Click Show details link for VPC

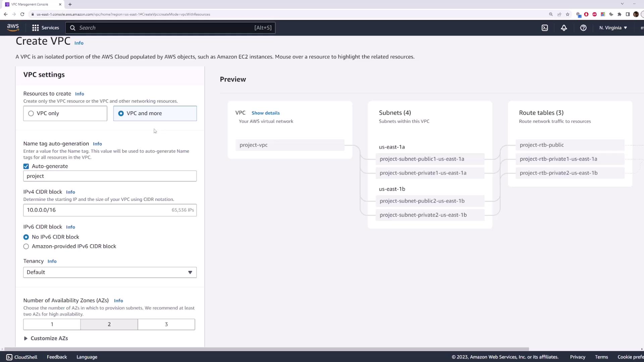pyautogui.click(x=265, y=113)
